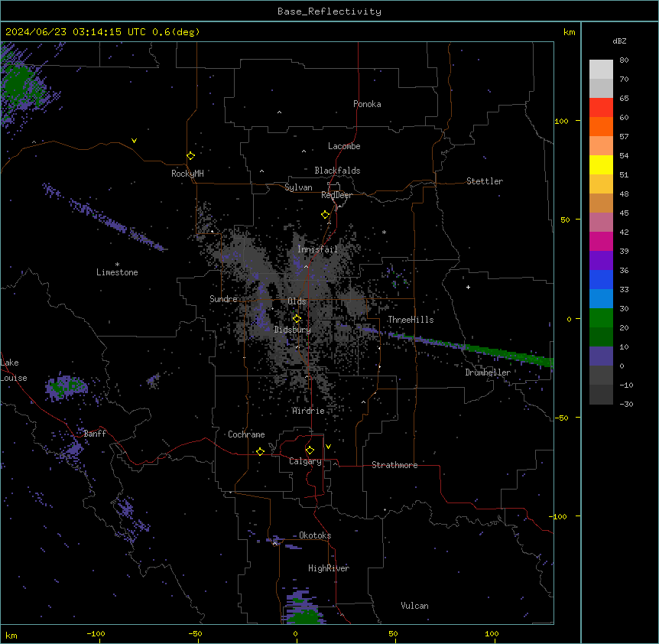Click the Blackfalds label

[337, 171]
